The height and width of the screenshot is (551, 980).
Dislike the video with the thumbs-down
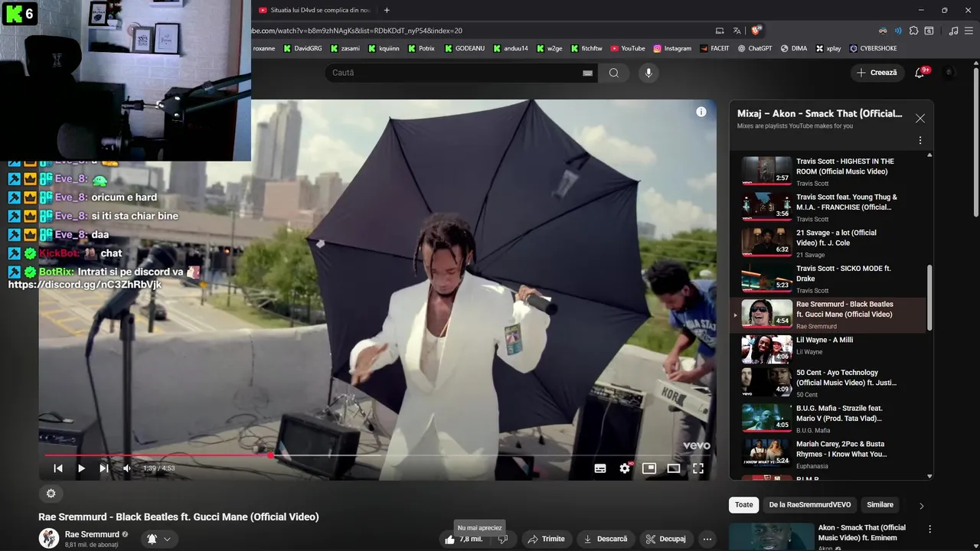(502, 539)
